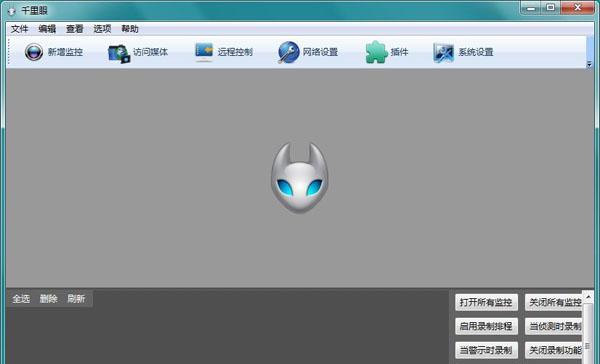Open the 编辑 menu
This screenshot has width=600, height=364.
tap(47, 29)
